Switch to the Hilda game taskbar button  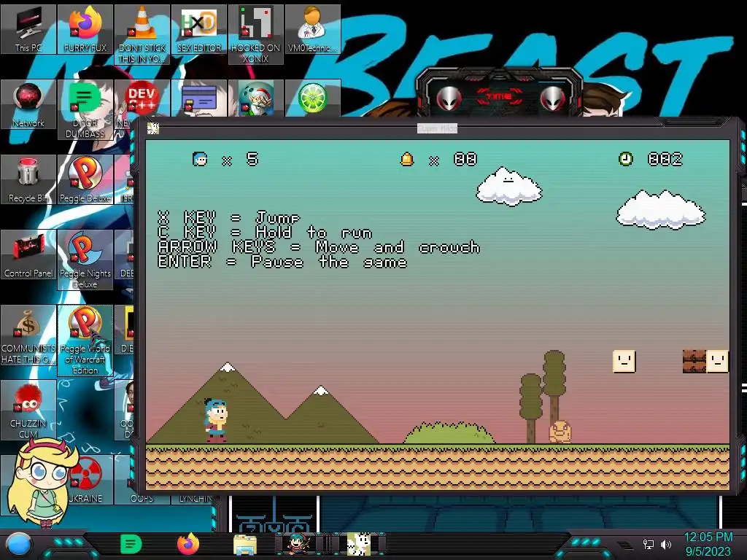[x=298, y=544]
